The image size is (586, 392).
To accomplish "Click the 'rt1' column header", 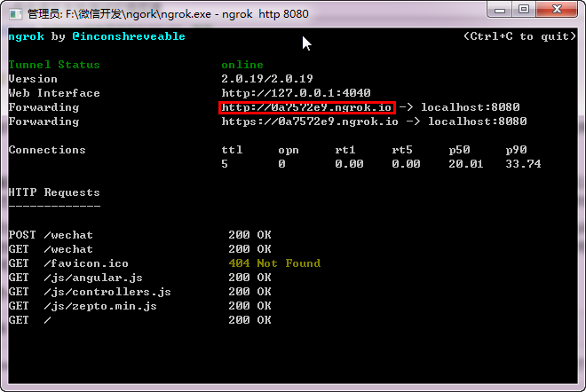I will tap(345, 150).
